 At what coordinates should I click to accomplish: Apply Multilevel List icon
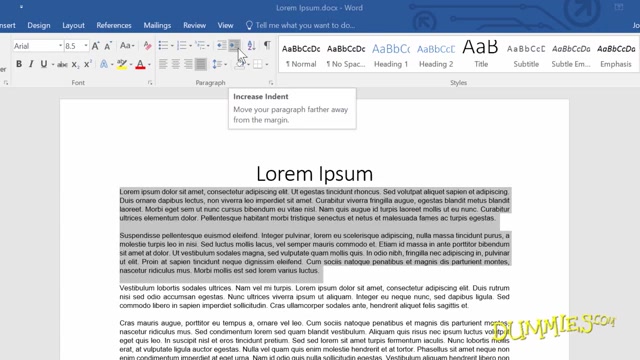(200, 45)
